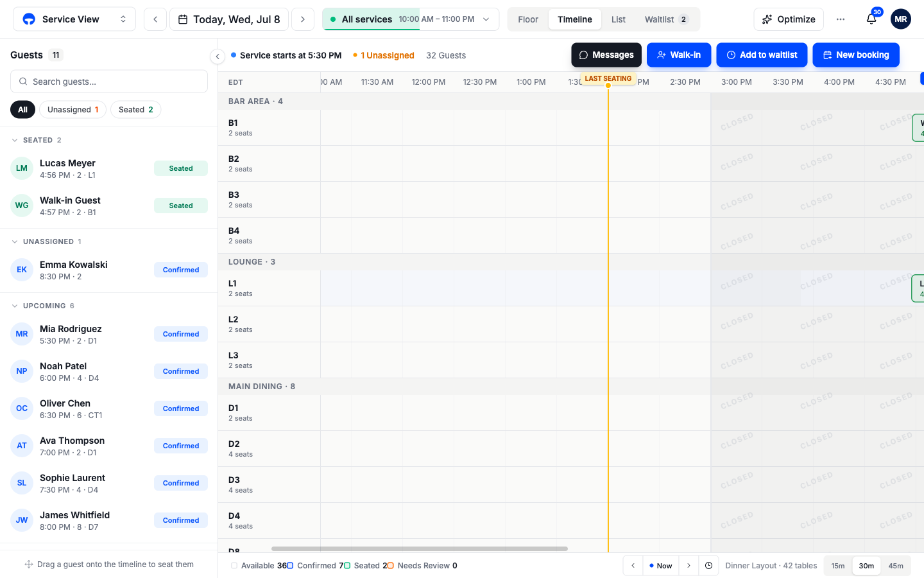Screen dimensions: 924x578
Task: Toggle the Needs Review legend filter
Action: pos(422,566)
